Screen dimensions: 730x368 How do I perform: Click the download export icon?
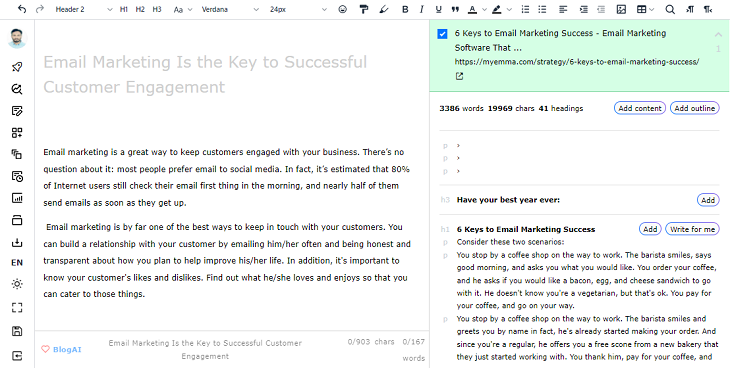pos(17,242)
